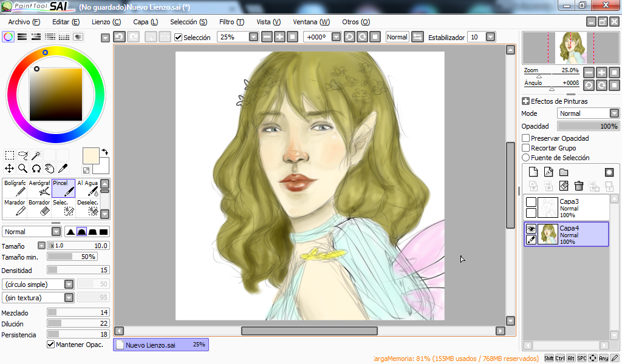Select the eyedropper color picker tool
The width and height of the screenshot is (622, 364).
[x=63, y=169]
